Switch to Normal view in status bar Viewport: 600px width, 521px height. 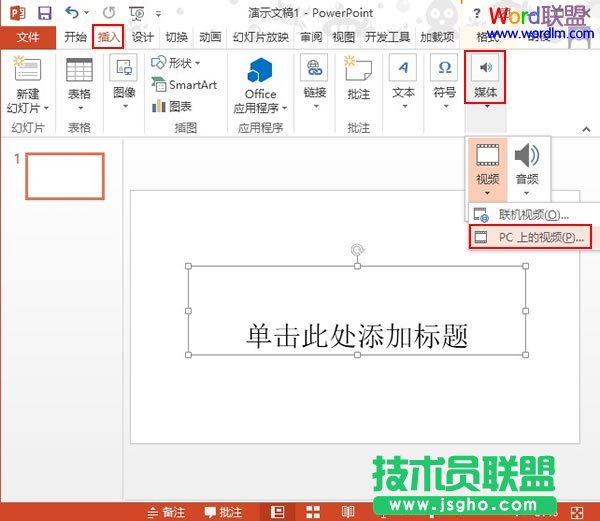pos(277,512)
